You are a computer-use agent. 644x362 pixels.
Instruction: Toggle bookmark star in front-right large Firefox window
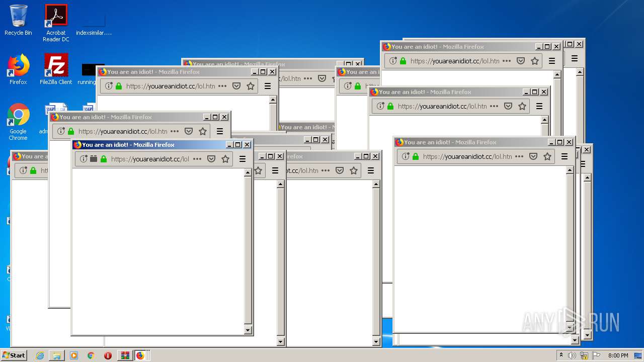[x=547, y=156]
